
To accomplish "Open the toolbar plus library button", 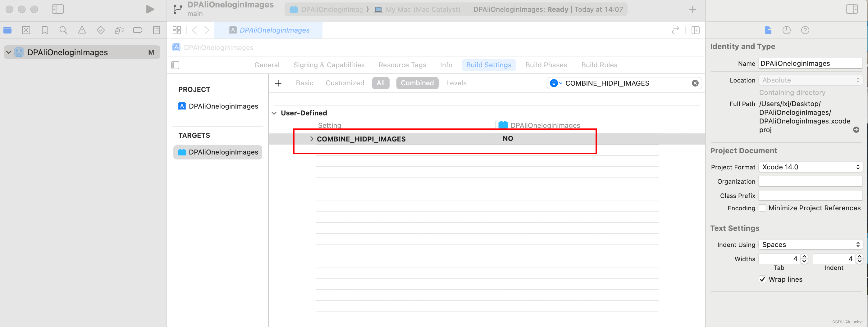I will pos(692,9).
